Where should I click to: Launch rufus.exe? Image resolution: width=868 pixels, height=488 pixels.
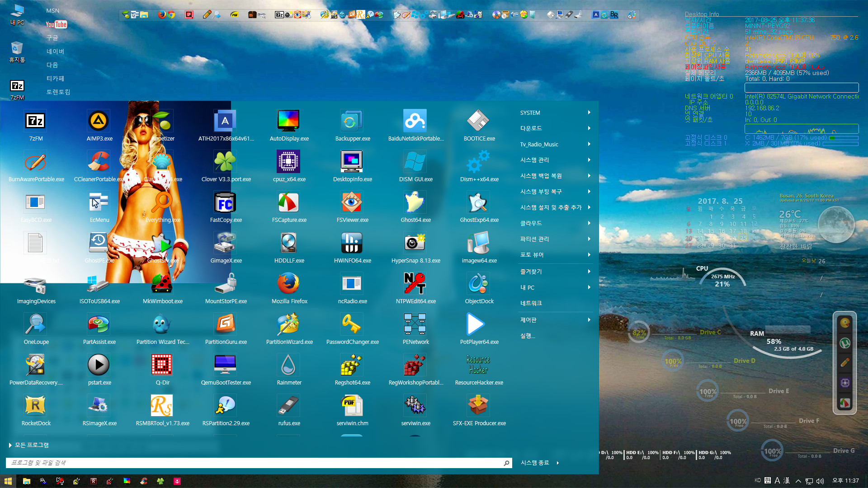coord(289,410)
